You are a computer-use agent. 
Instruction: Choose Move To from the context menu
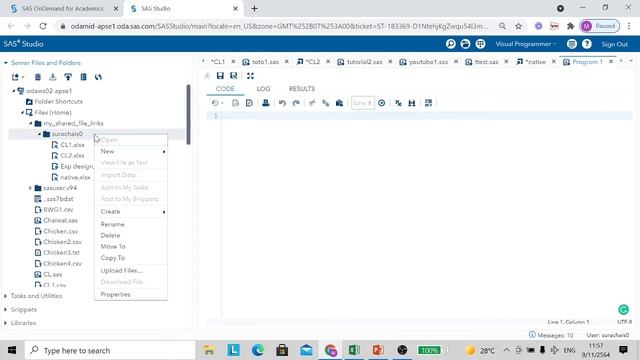[131, 247]
